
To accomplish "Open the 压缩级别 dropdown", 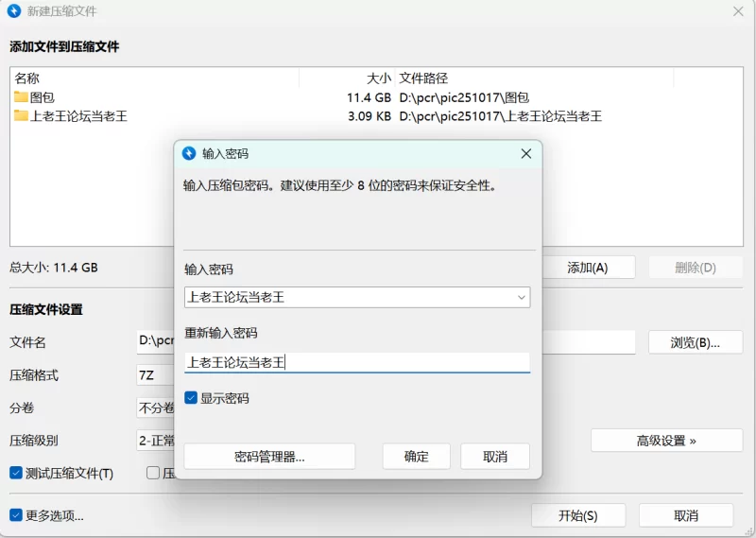I will pos(155,441).
